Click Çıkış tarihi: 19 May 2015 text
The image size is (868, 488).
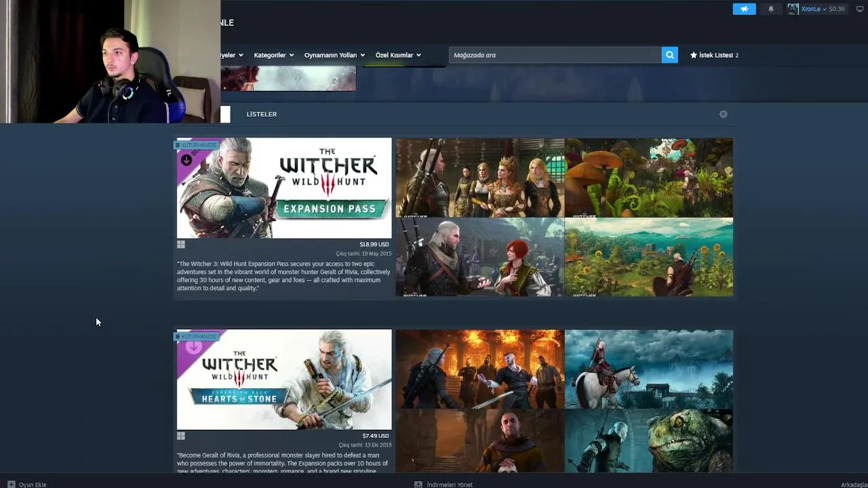364,253
